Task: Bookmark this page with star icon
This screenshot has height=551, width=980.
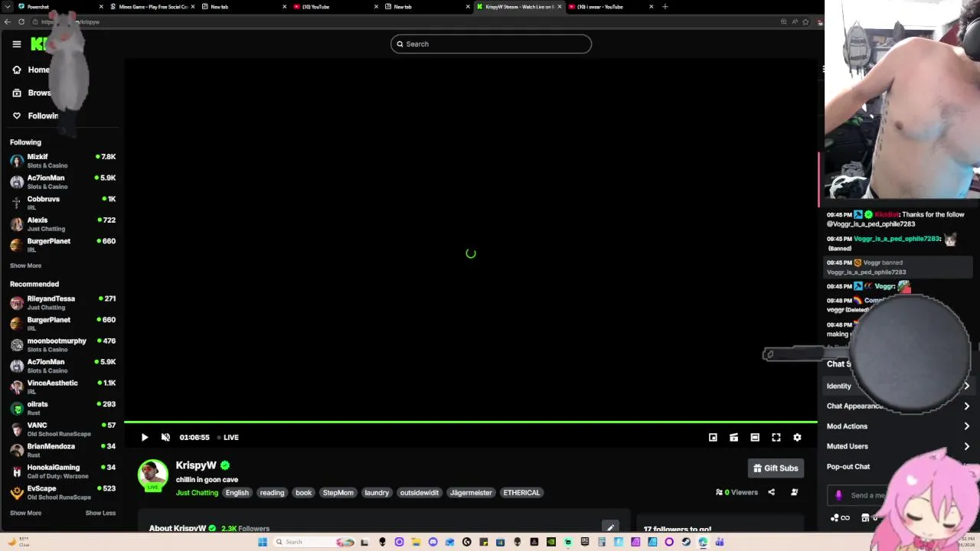Action: point(805,21)
